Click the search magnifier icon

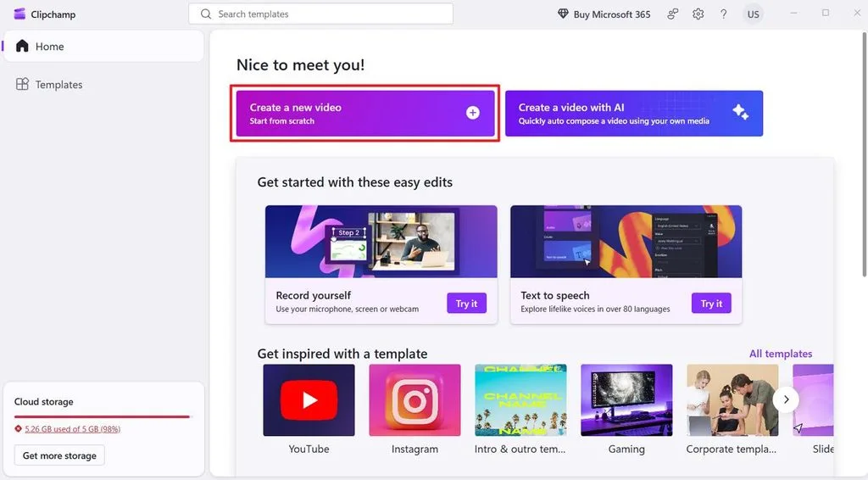(x=206, y=14)
